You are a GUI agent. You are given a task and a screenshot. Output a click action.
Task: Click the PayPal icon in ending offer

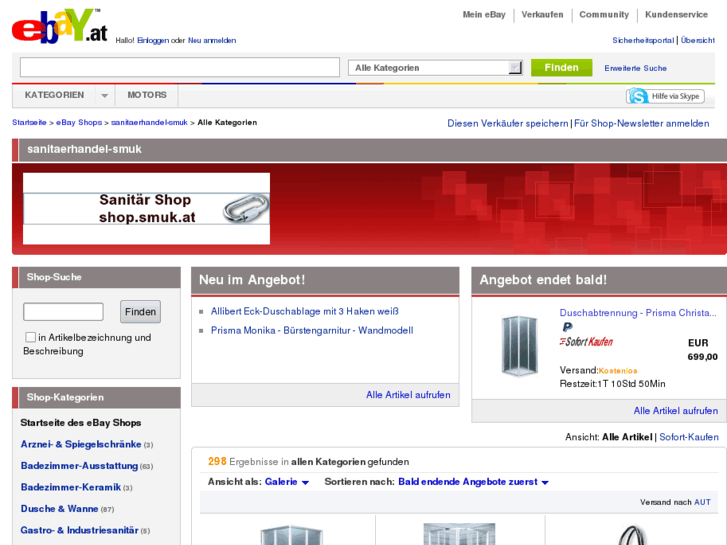567,327
